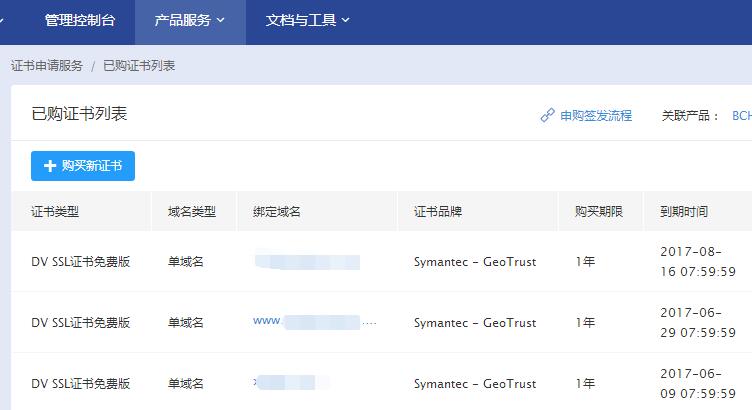752x410 pixels.
Task: Sort by the 到期时间 column header
Action: 684,212
